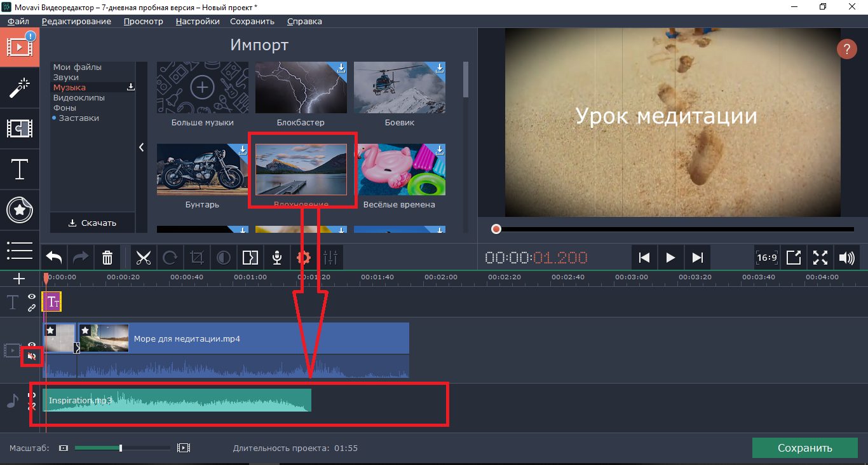Open the 16:9 aspect ratio selector
Image resolution: width=868 pixels, height=465 pixels.
[767, 258]
